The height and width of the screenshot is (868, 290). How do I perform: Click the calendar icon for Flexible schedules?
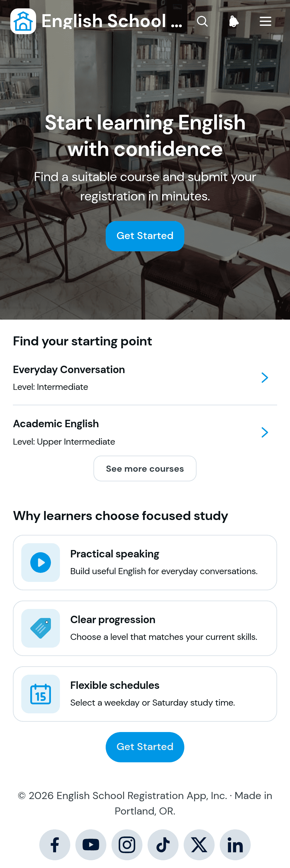[40, 694]
